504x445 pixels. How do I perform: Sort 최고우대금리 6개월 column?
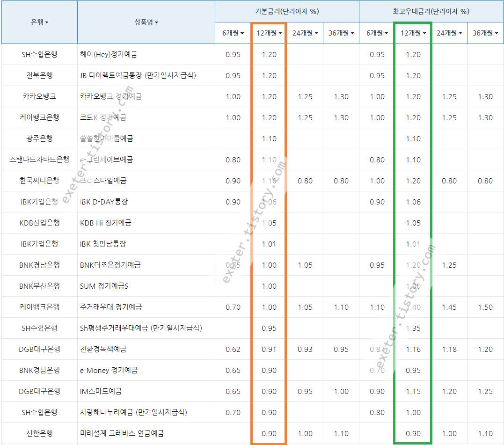tap(377, 33)
